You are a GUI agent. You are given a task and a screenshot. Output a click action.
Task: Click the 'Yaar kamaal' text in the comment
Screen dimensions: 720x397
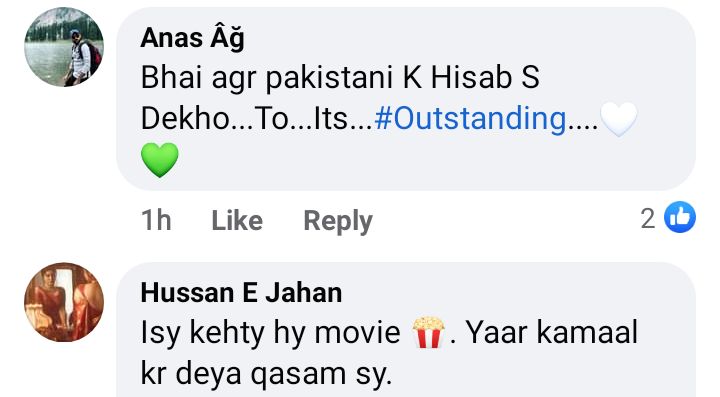[551, 332]
